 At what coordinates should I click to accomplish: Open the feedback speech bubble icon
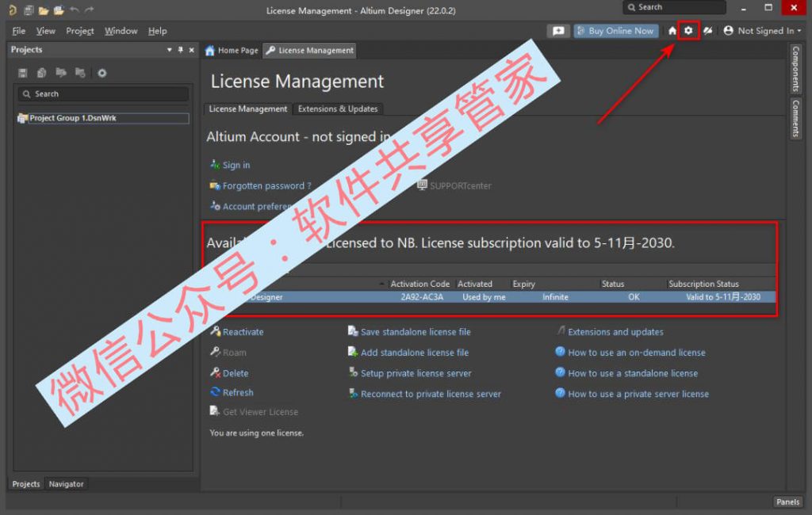tap(558, 31)
